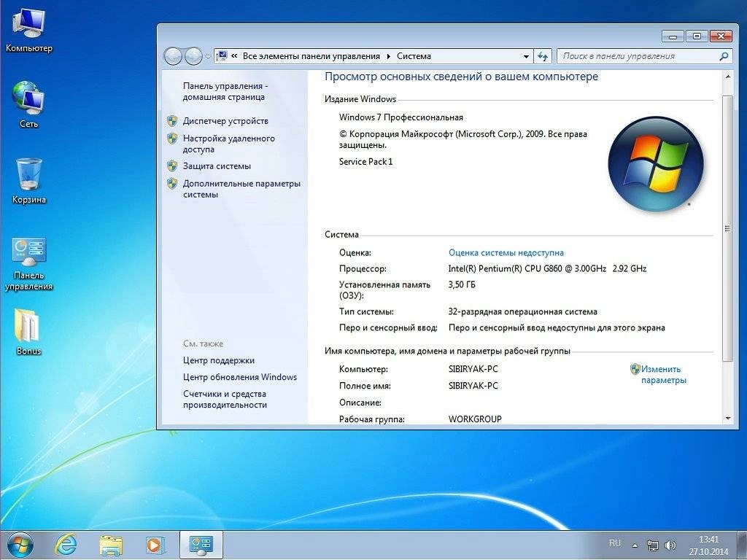
Task: Launch Windows Media Player from taskbar
Action: (155, 545)
